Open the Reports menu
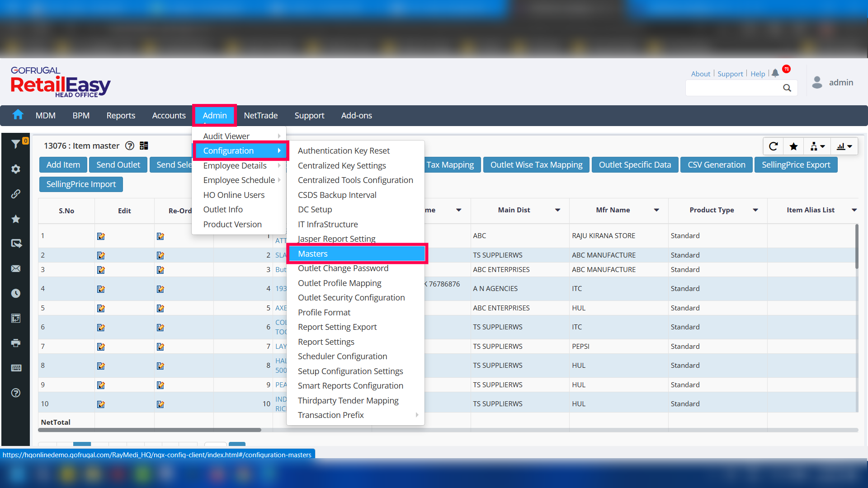Image resolution: width=868 pixels, height=488 pixels. point(121,116)
